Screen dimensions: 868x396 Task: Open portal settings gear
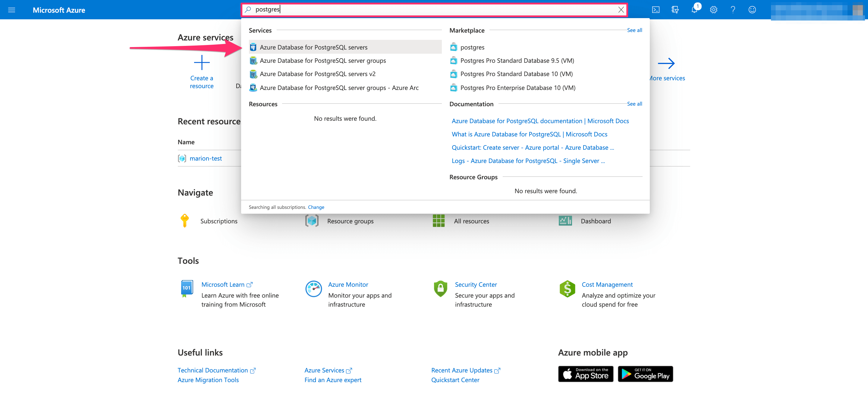[713, 10]
